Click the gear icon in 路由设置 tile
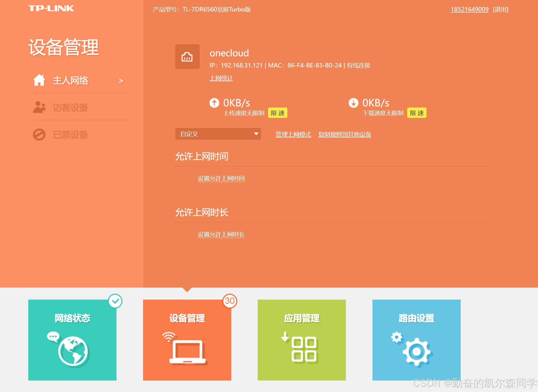 tap(416, 351)
